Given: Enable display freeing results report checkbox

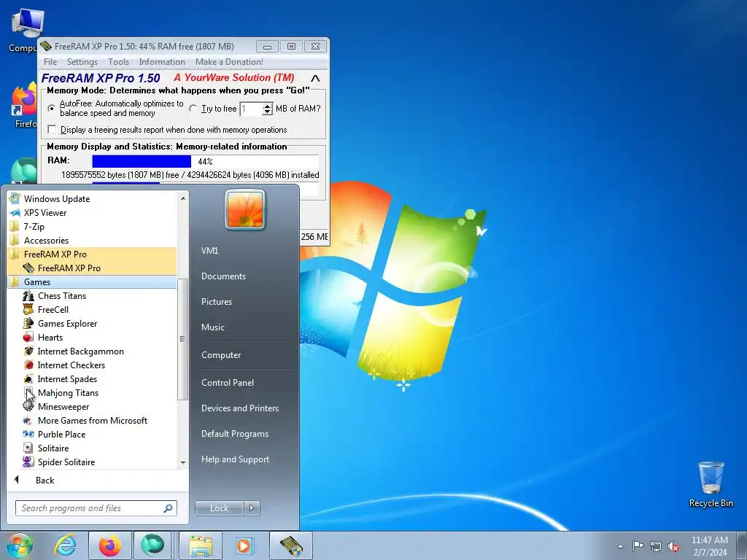Looking at the screenshot, I should point(52,130).
